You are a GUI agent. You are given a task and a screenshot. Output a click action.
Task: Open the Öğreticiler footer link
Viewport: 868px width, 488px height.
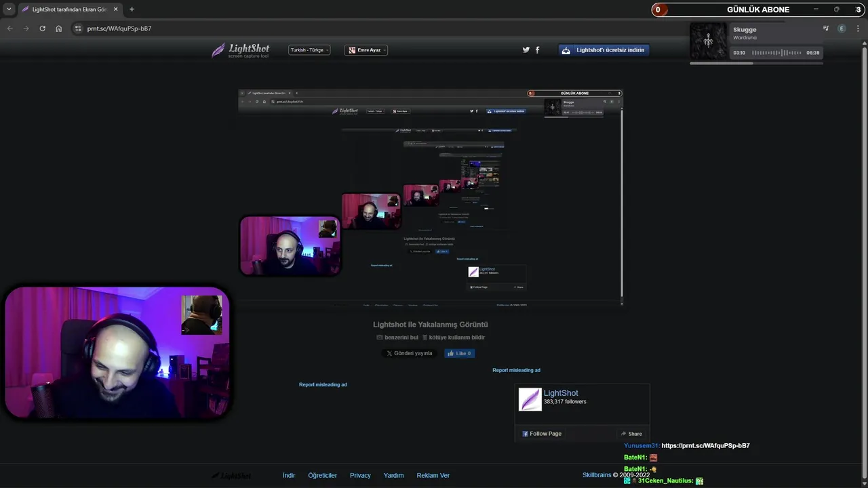pos(322,475)
